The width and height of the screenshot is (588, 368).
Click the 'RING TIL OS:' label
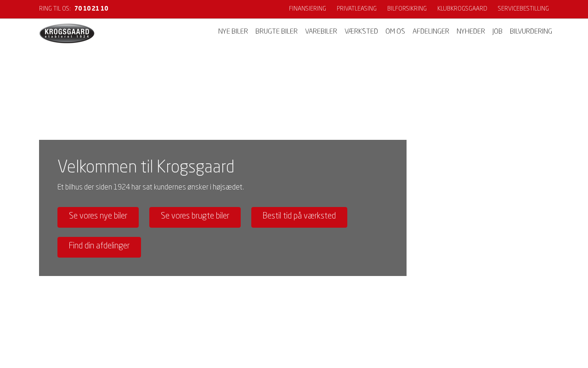pos(55,9)
